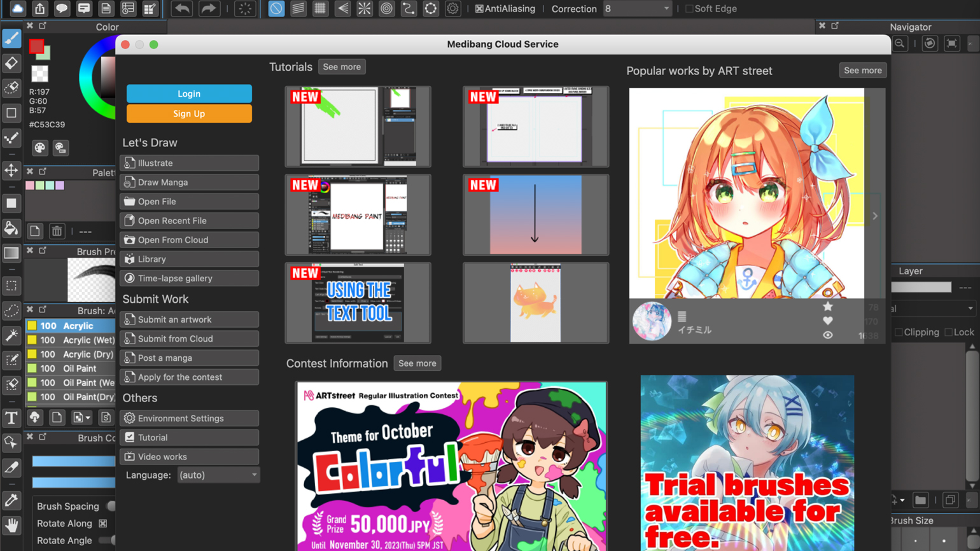Viewport: 980px width, 551px height.
Task: Enable the radial snap guide
Action: 365,9
